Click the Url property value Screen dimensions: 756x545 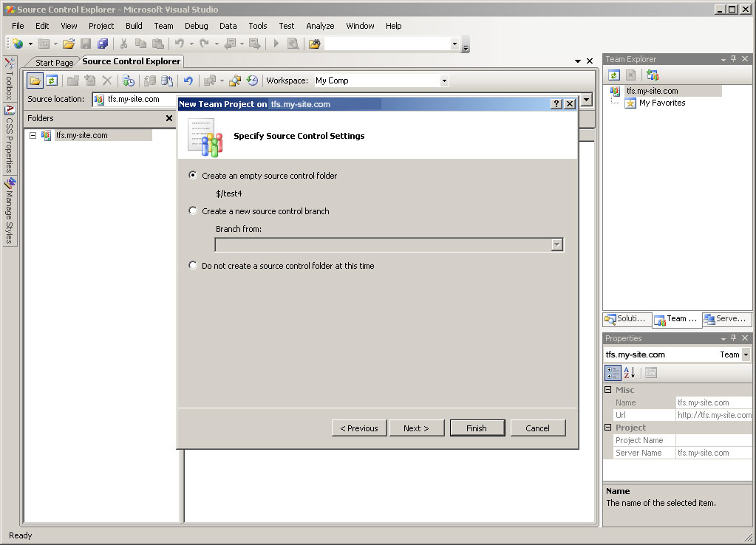(714, 415)
